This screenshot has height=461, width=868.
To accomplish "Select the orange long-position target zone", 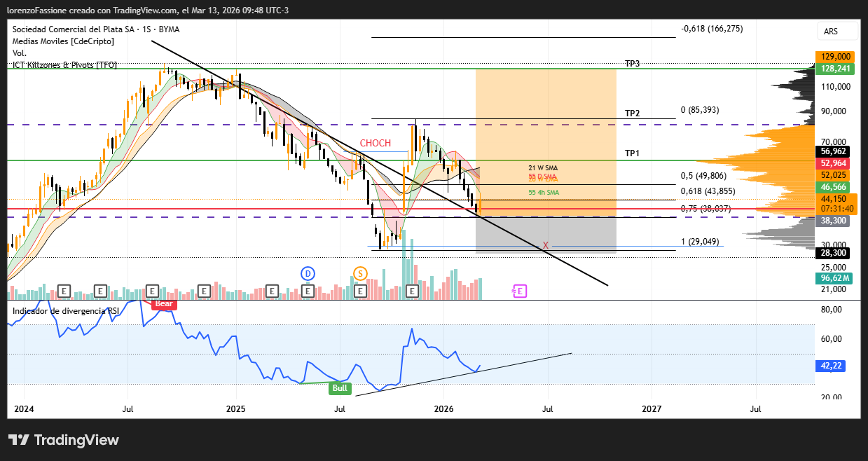I will tap(546, 142).
